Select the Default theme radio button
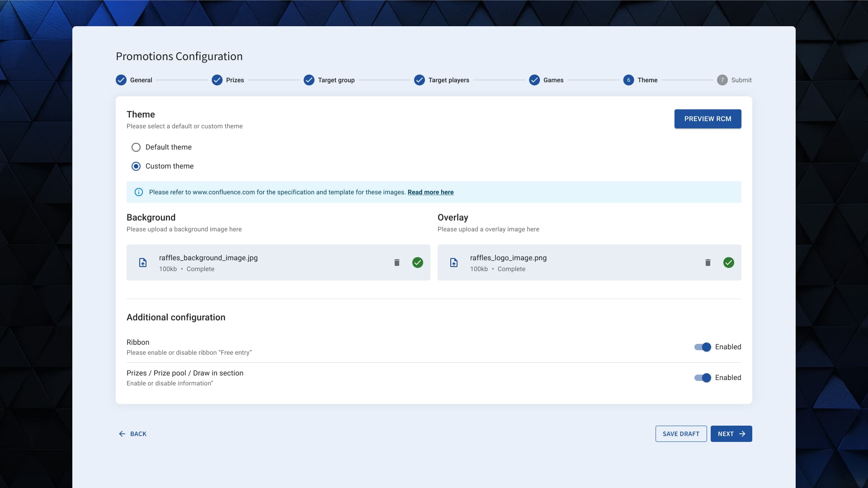 tap(136, 147)
